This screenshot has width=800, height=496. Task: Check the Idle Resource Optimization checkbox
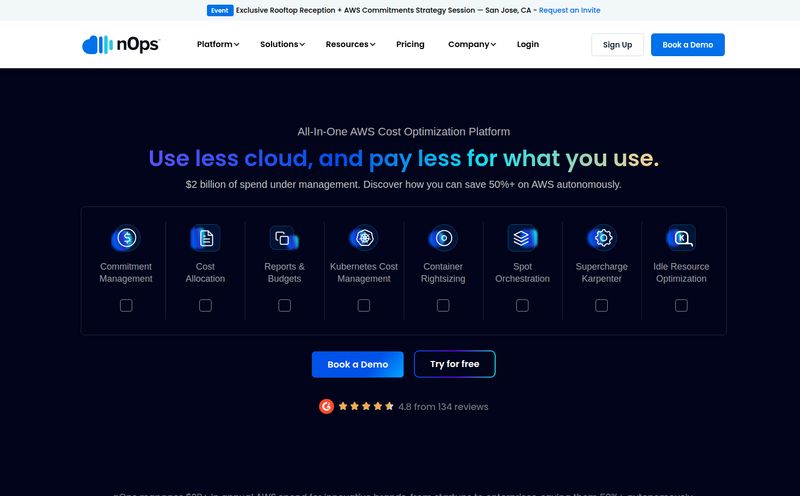(681, 305)
